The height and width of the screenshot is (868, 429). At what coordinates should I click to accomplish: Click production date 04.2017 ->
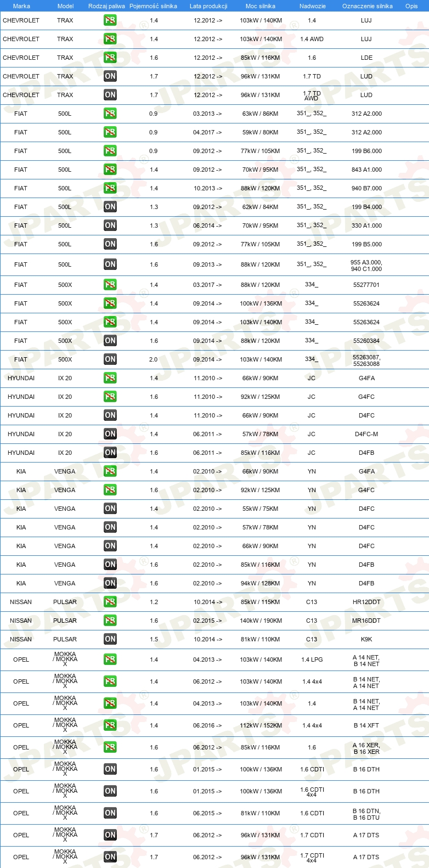(x=207, y=132)
